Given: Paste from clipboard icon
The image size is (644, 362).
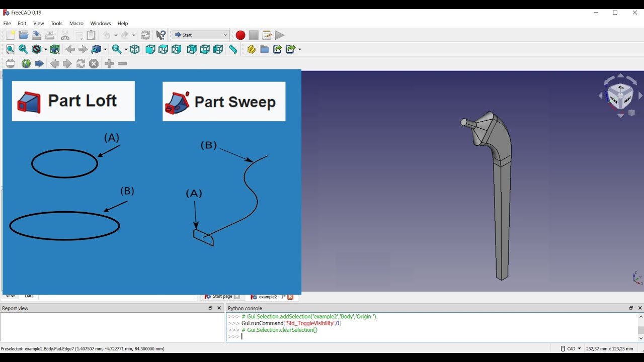Looking at the screenshot, I should (x=91, y=35).
